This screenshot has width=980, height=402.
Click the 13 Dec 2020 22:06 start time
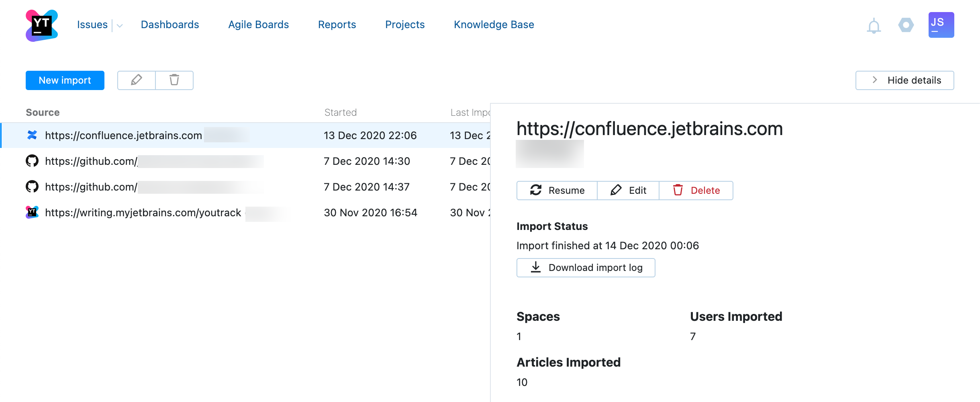[x=370, y=135]
